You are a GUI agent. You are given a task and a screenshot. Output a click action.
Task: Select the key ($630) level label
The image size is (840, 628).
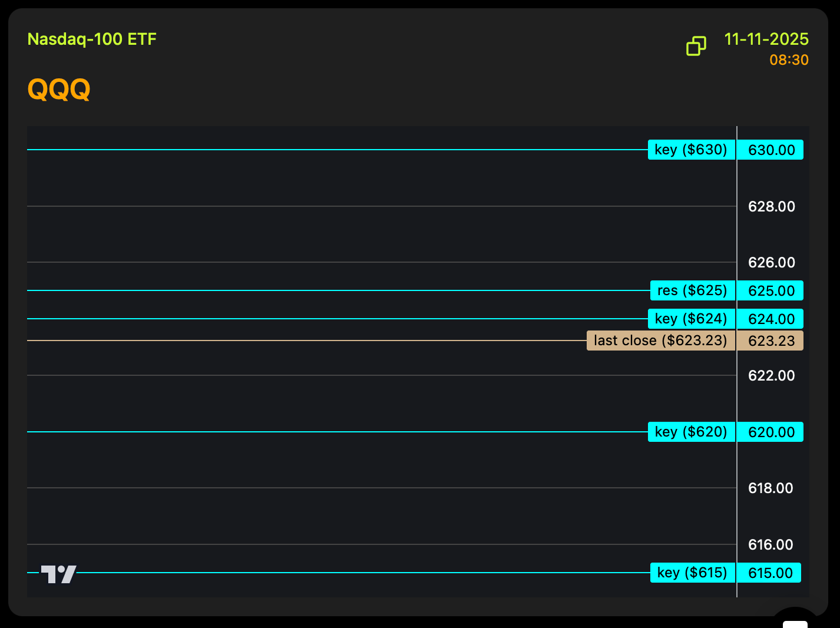click(691, 150)
